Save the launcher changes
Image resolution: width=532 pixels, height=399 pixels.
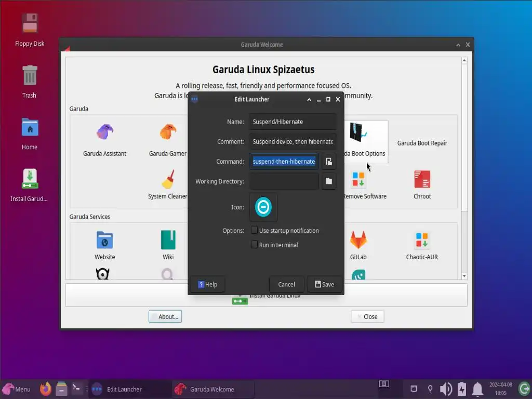pos(324,284)
